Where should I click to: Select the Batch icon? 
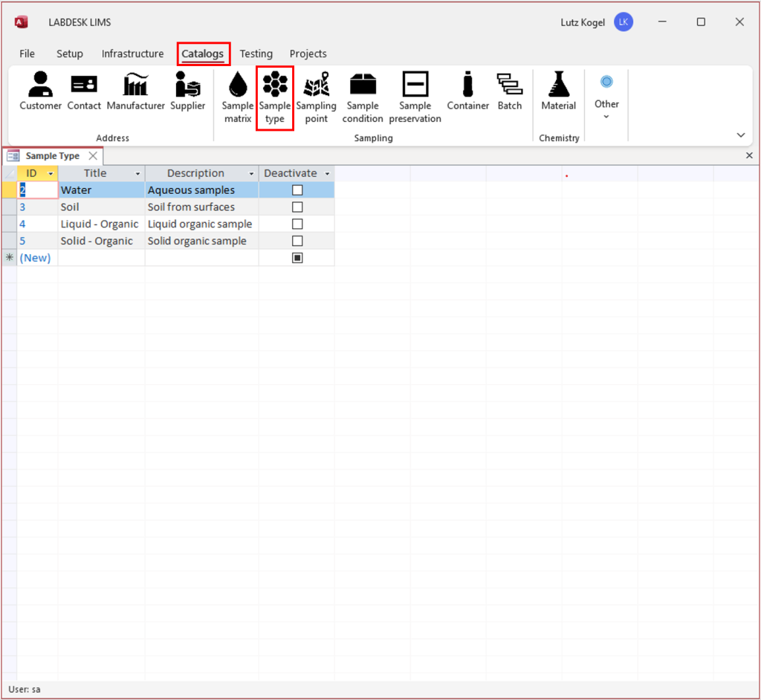coord(510,91)
